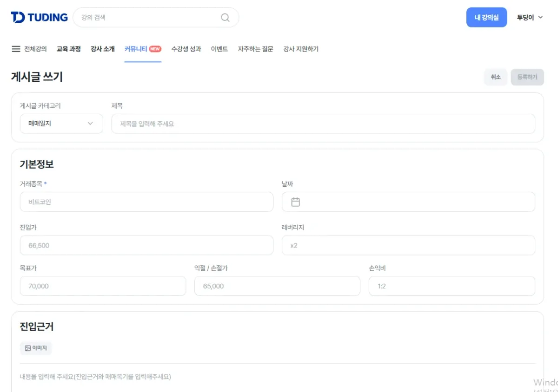558x392 pixels.
Task: Focus the 제목 title input field
Action: click(323, 124)
